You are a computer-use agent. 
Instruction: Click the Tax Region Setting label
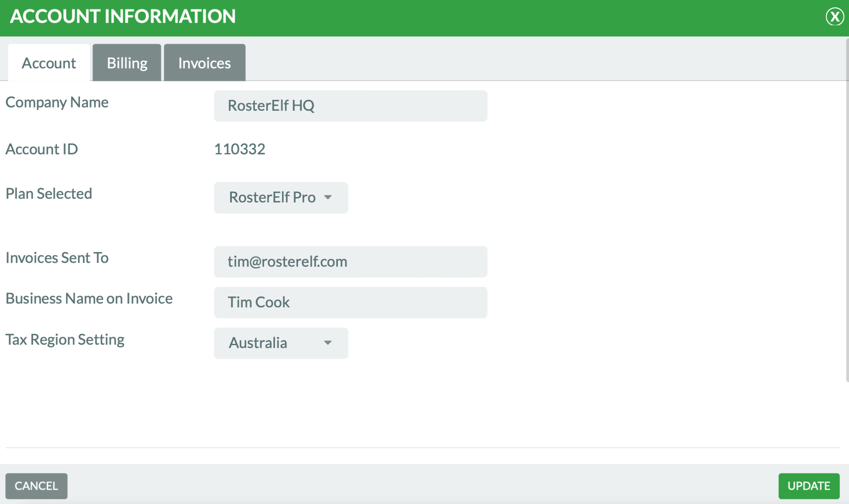click(x=65, y=339)
